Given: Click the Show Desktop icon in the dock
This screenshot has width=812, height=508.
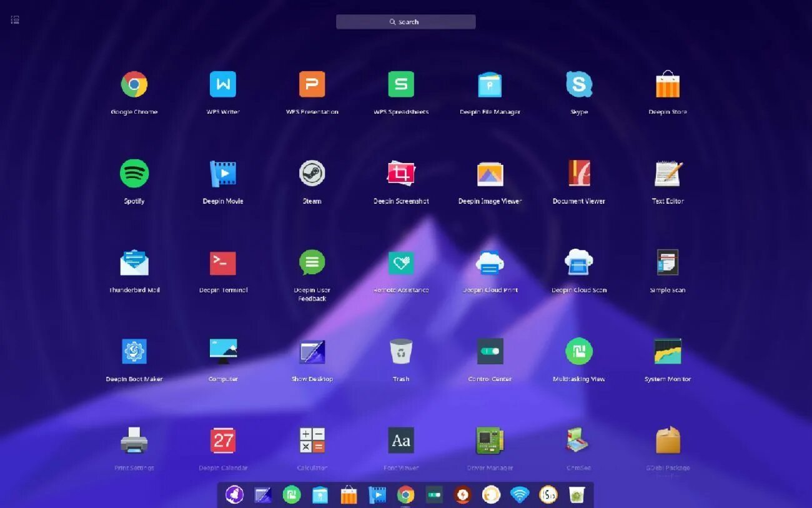Looking at the screenshot, I should [263, 496].
